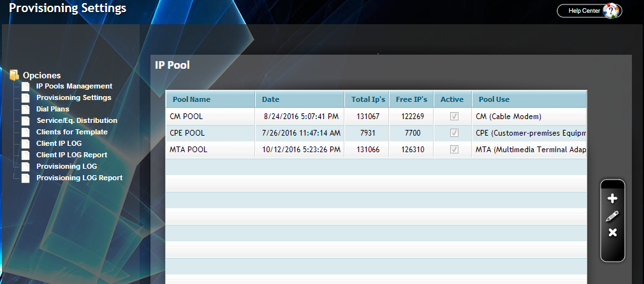Click the Help Center question mark icon
Screen dimensions: 644x284
coord(611,11)
